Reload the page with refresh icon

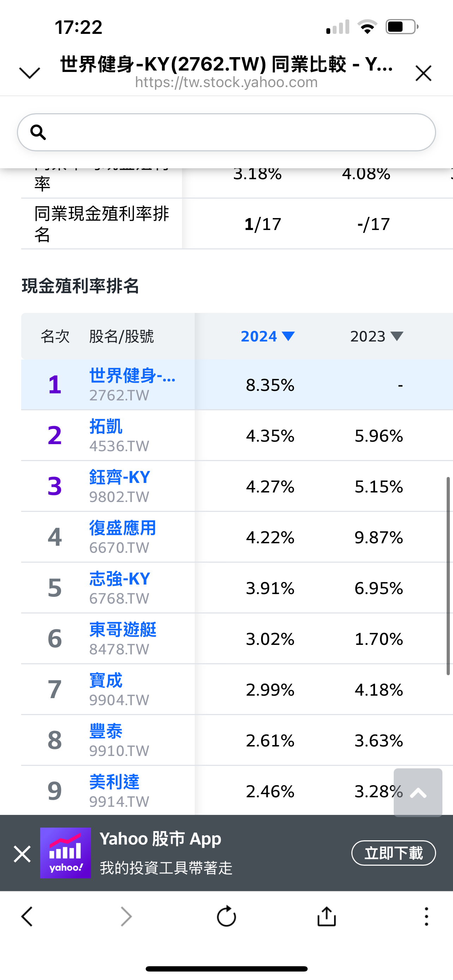[226, 916]
